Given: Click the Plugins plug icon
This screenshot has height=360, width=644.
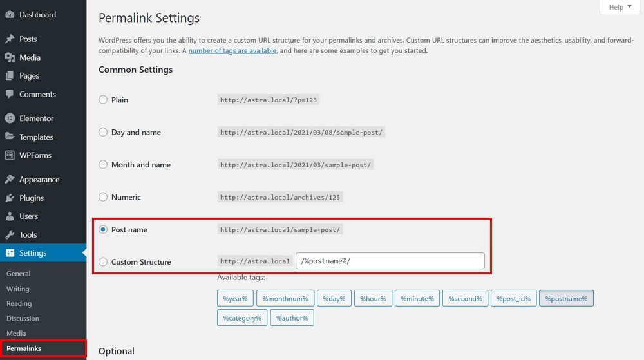Looking at the screenshot, I should pos(10,198).
